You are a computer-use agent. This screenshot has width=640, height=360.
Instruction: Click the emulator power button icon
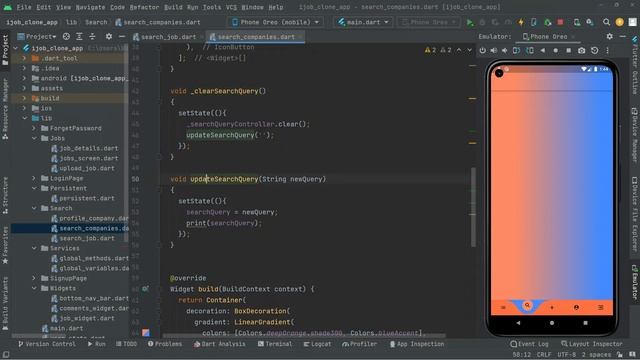[482, 51]
